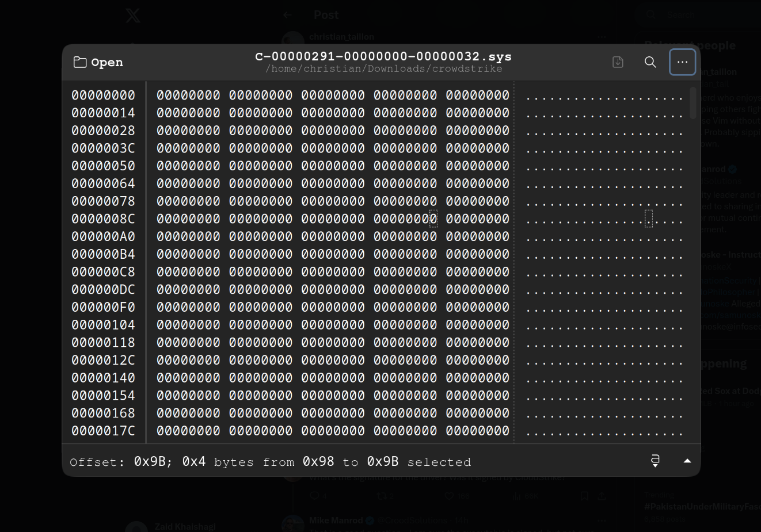This screenshot has width=761, height=532.
Task: Open the share icon beneath the post
Action: point(602,495)
